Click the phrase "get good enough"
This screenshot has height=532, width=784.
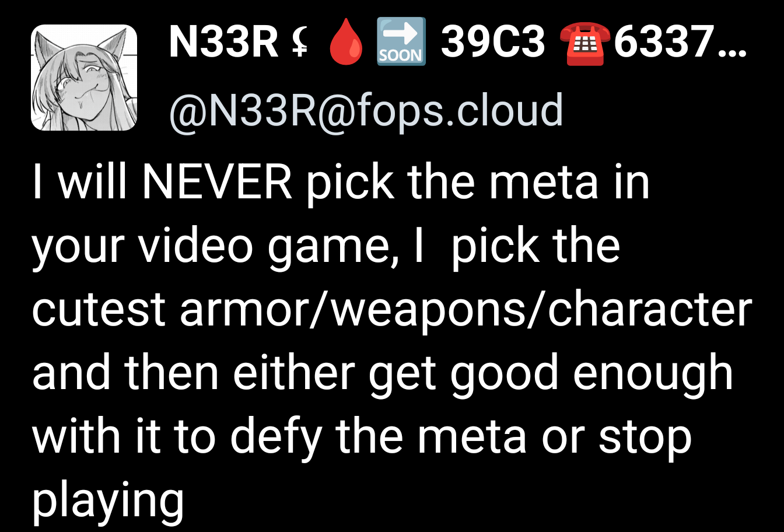551,375
